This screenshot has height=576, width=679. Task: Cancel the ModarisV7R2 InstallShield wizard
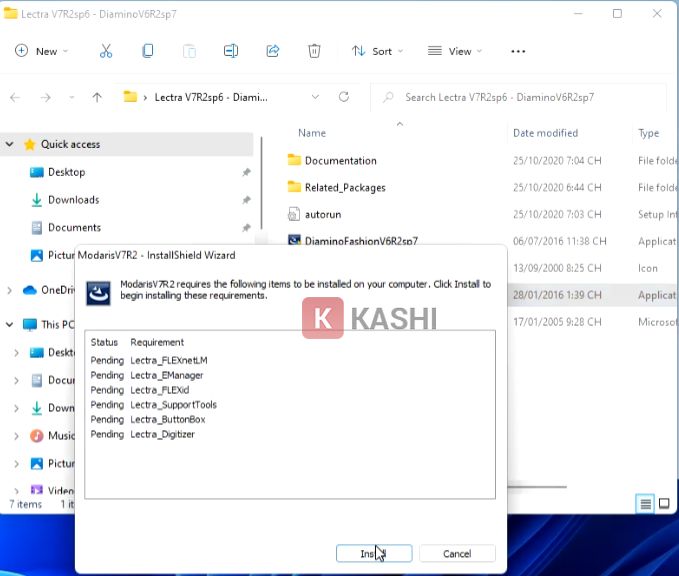[x=456, y=553]
